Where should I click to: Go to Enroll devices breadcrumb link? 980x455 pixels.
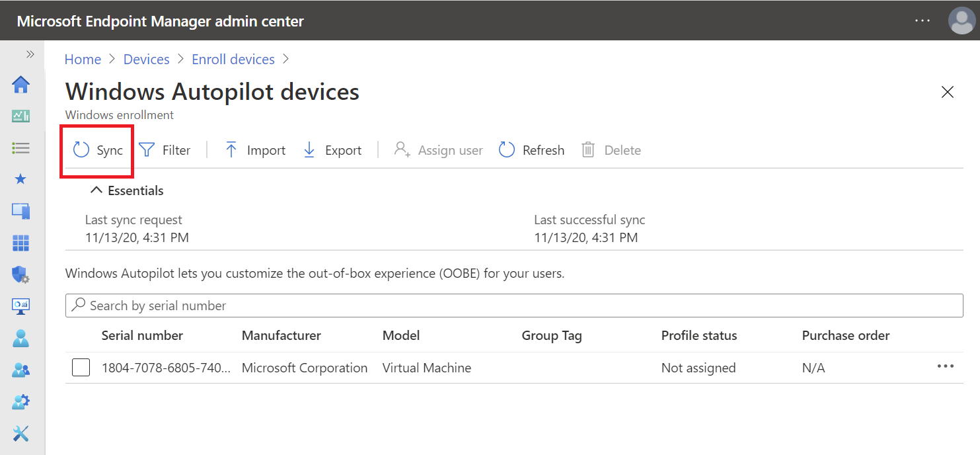point(233,60)
